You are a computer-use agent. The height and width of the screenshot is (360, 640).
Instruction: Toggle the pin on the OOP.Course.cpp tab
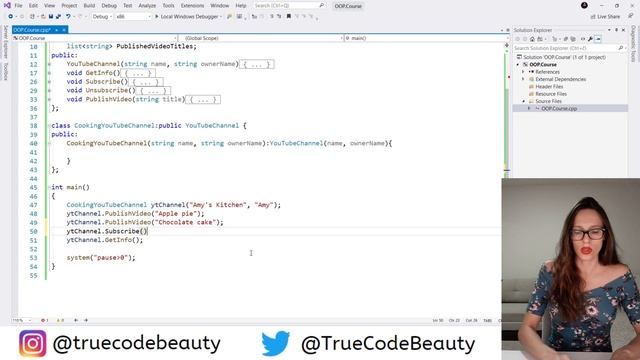point(57,30)
